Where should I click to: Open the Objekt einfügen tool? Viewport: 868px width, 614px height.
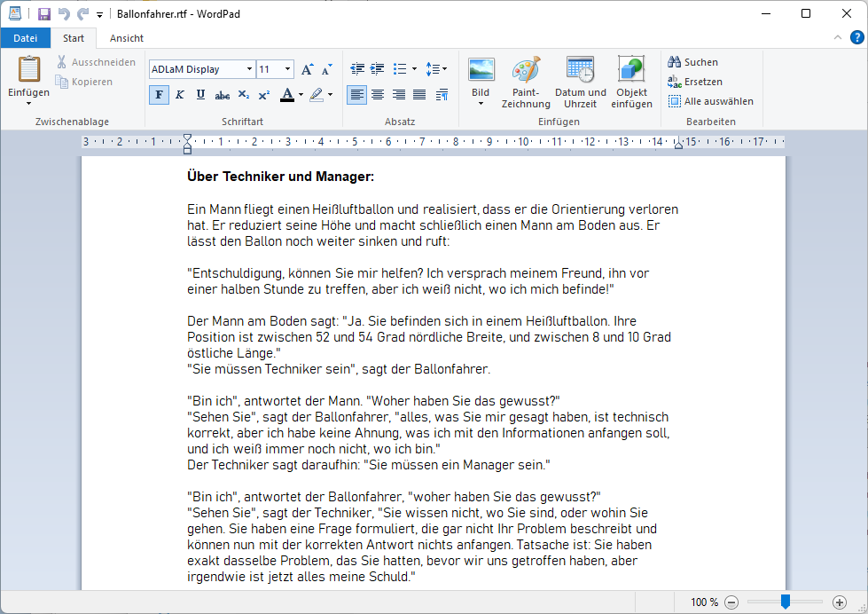(631, 82)
